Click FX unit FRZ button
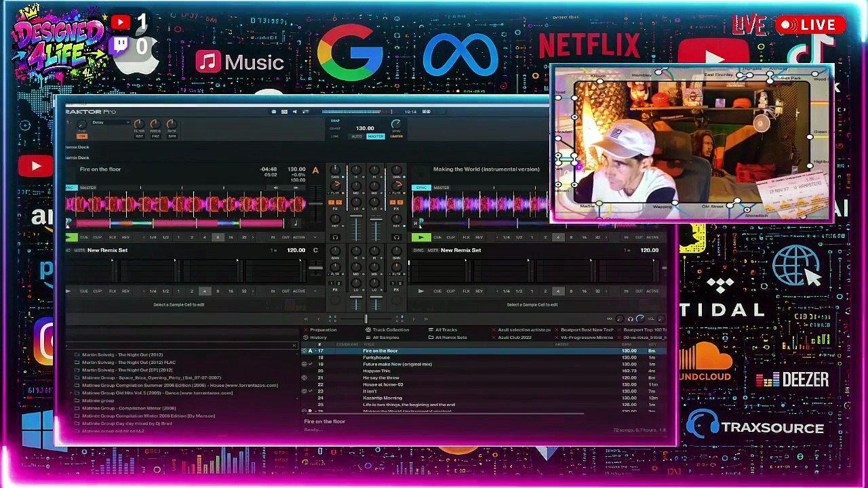Screen dimensions: 868x488 [x=155, y=136]
